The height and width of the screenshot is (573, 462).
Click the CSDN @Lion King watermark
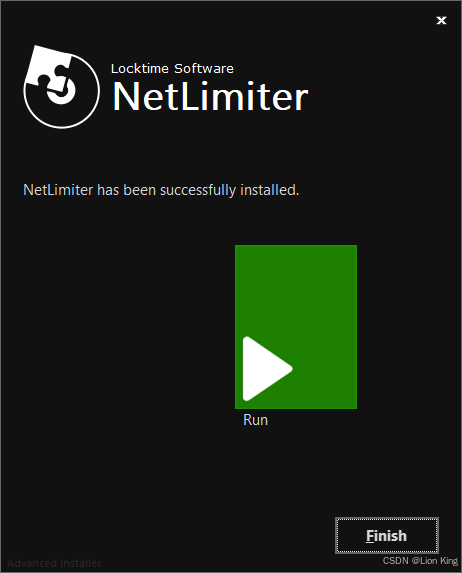point(420,561)
